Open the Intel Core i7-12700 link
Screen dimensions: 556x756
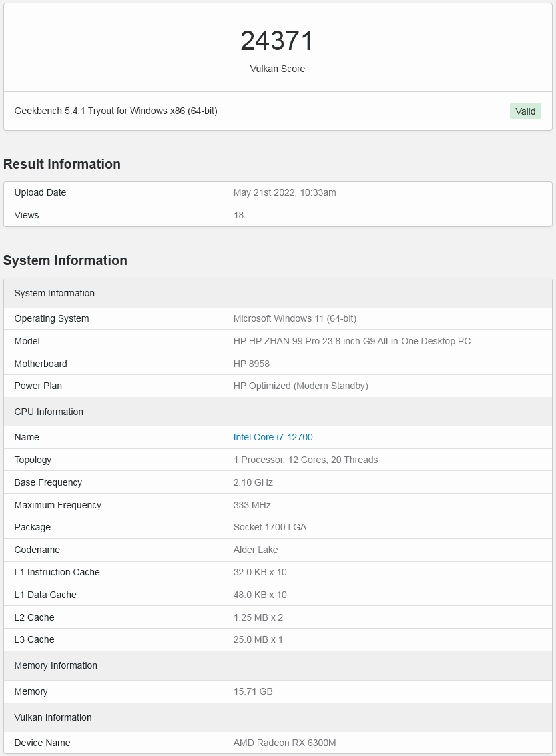273,438
